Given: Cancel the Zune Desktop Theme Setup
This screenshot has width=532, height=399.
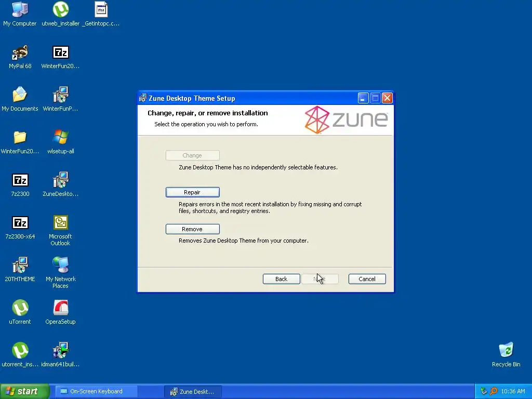Looking at the screenshot, I should point(367,279).
